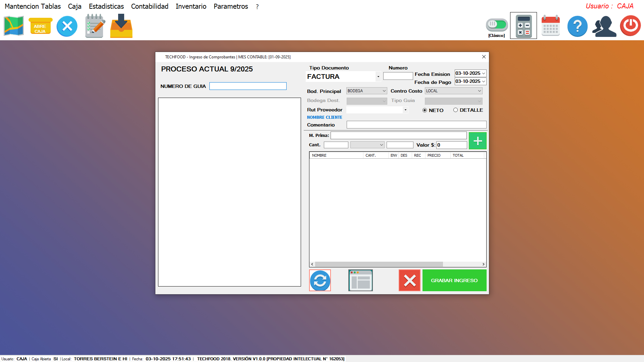644x362 pixels.
Task: Click the green plus add item button
Action: tap(477, 141)
